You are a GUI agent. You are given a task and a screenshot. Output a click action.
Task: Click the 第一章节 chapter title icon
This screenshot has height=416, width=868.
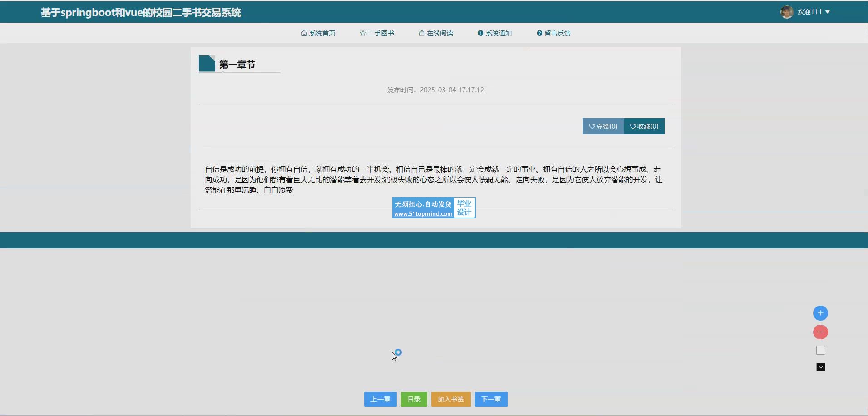207,64
